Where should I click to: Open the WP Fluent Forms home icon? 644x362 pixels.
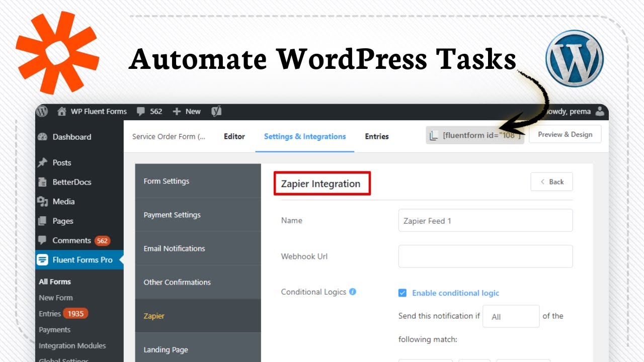[61, 112]
